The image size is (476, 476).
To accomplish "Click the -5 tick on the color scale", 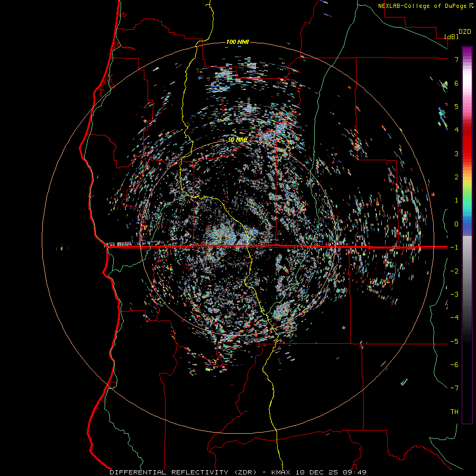I will (454, 342).
